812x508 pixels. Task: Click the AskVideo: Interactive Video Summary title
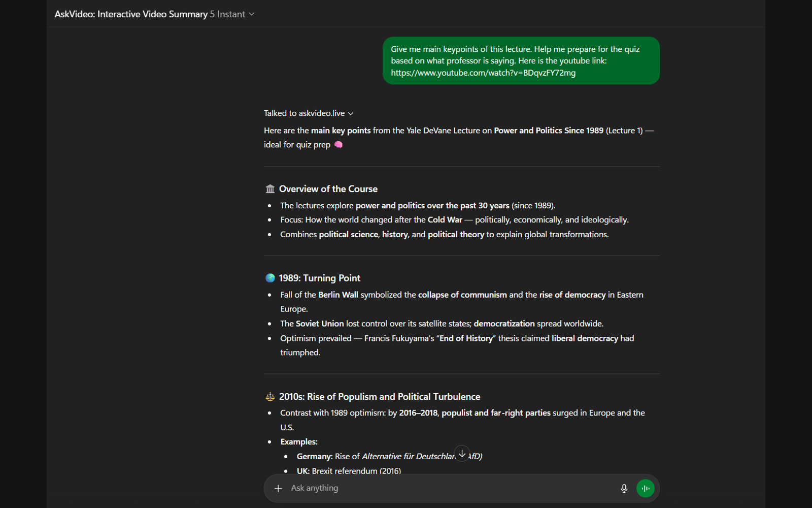(x=131, y=14)
